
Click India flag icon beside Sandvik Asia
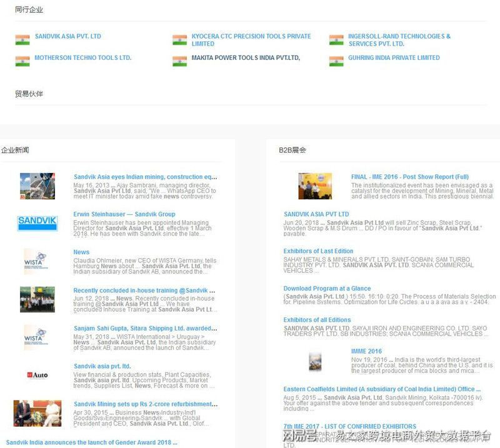[22, 39]
